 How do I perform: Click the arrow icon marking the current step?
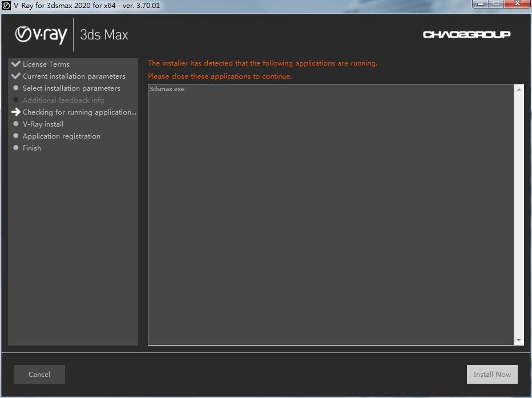[16, 112]
